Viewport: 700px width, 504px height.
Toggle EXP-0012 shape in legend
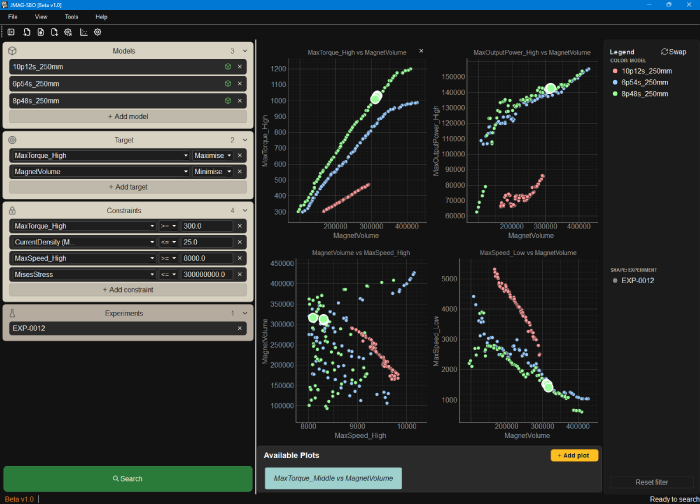(x=633, y=280)
